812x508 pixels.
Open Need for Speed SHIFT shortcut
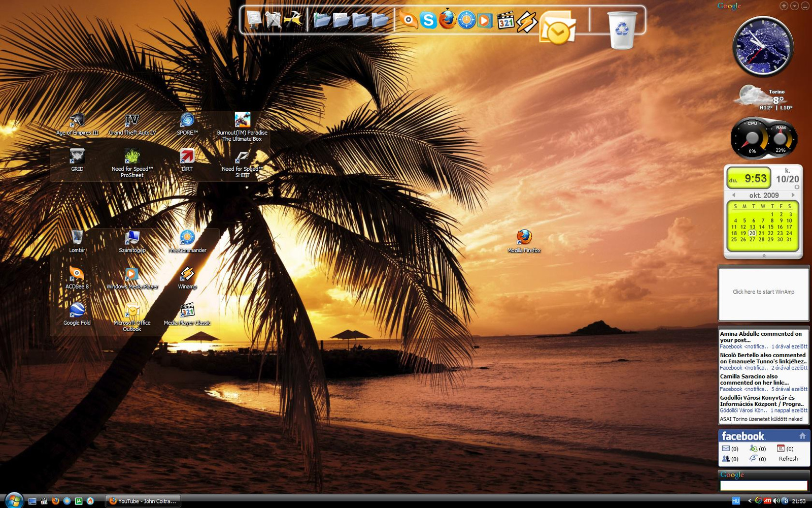[x=242, y=164]
